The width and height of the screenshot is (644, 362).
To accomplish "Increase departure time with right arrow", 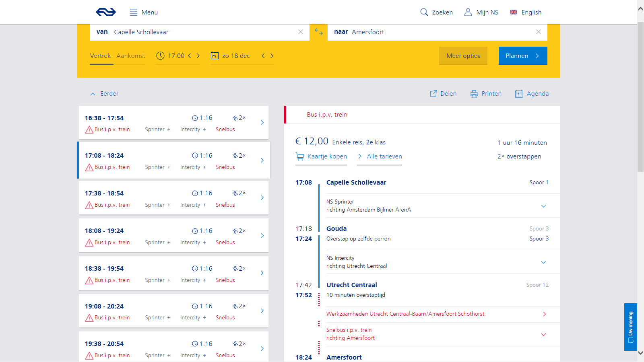I will (198, 56).
